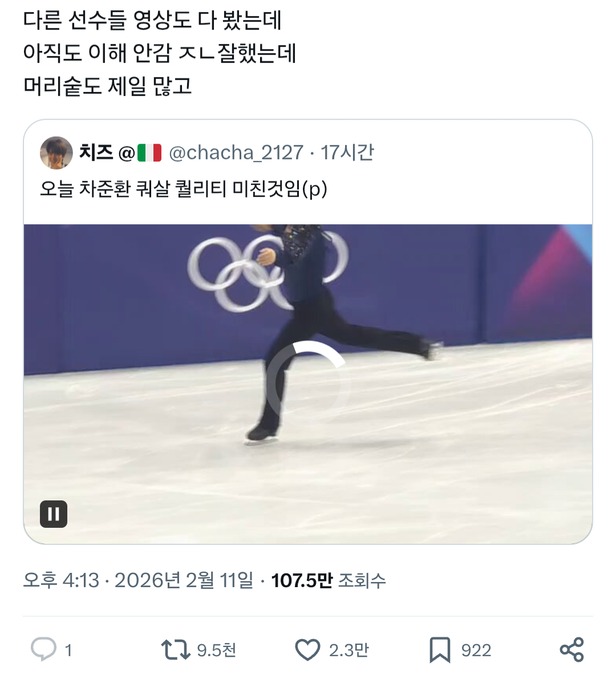Click the 107.5만 조회수 view count

pos(329,581)
